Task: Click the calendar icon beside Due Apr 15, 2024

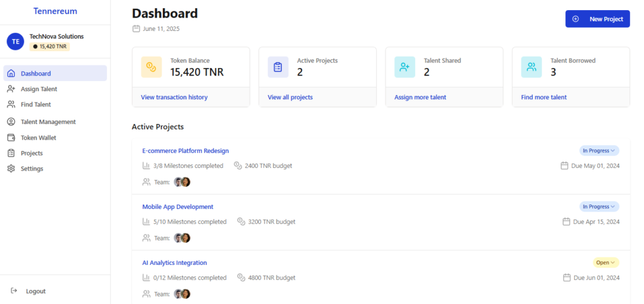Action: click(x=567, y=222)
